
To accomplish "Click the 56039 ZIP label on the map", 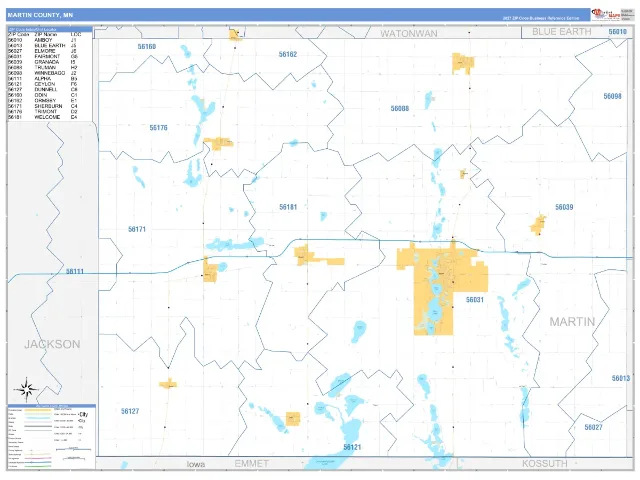I will 564,207.
